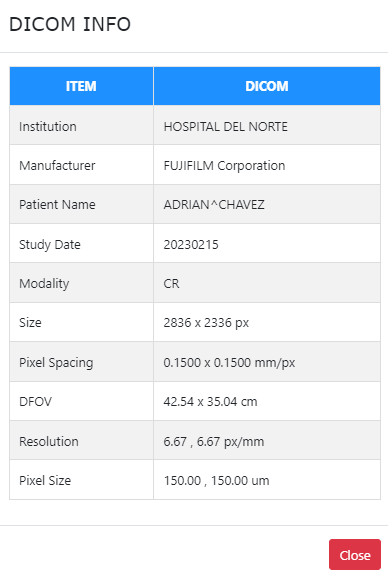
Task: Click the Patient Name label
Action: 57,205
